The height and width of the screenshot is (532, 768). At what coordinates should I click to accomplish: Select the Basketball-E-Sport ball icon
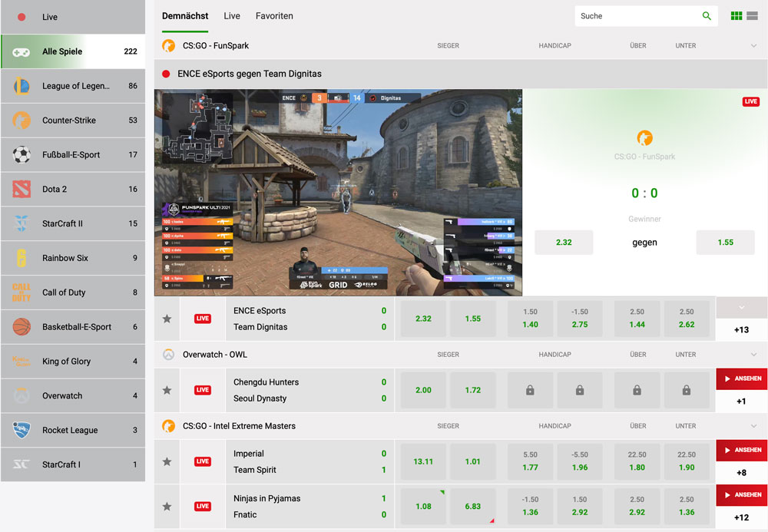click(21, 327)
